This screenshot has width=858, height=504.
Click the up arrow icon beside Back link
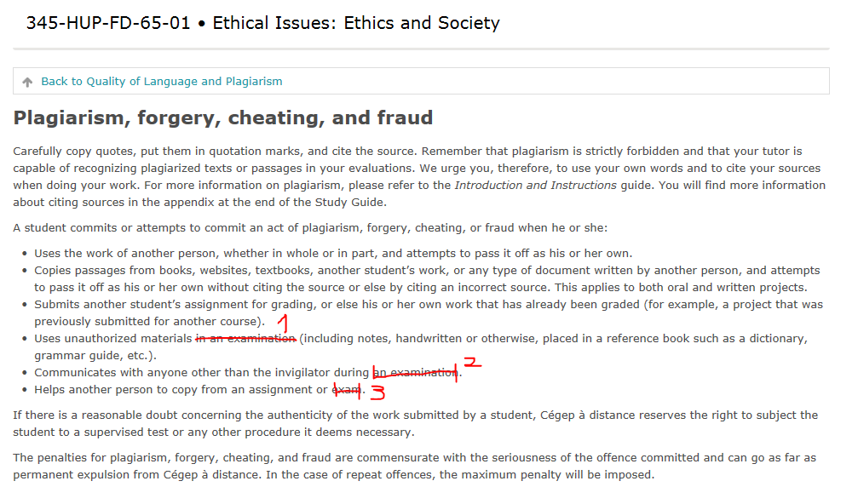pyautogui.click(x=27, y=82)
